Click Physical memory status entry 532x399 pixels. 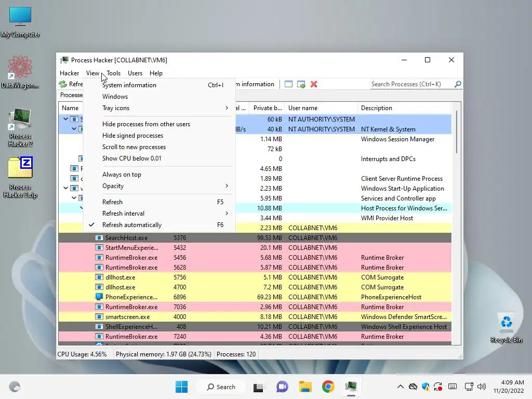pos(164,354)
